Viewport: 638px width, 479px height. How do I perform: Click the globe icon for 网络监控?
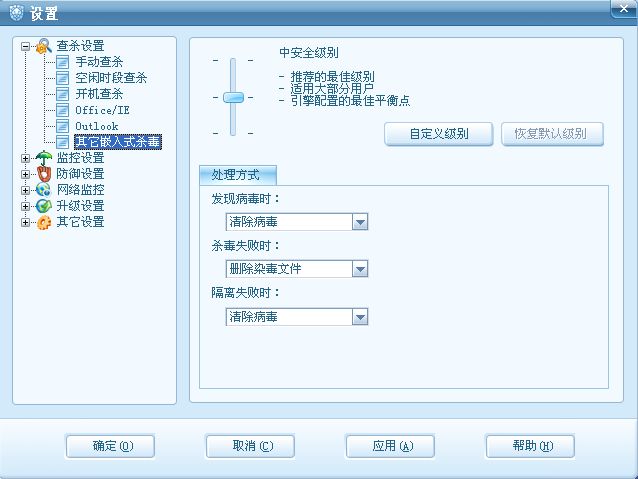coord(44,190)
